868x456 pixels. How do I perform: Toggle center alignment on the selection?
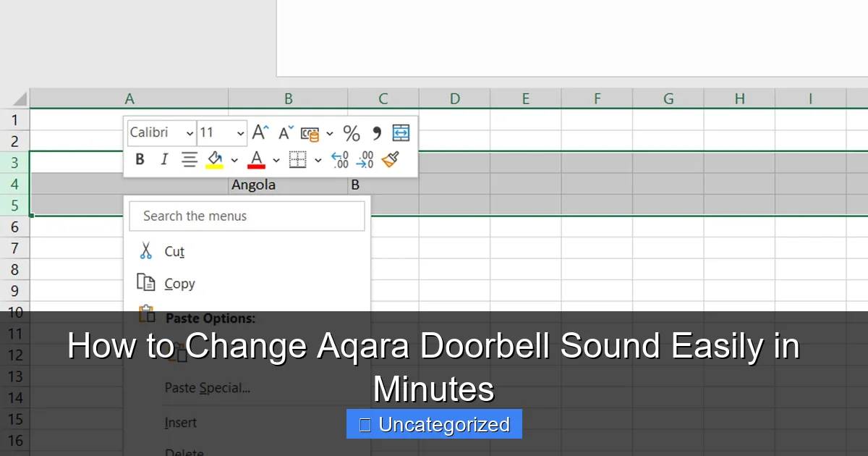[x=190, y=159]
